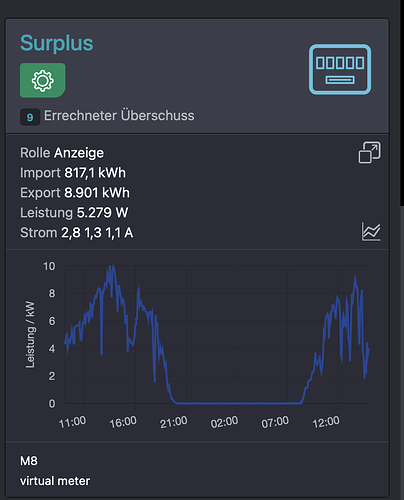This screenshot has width=404, height=500.
Task: Select the Errechneter Überschuss label
Action: pyautogui.click(x=119, y=116)
